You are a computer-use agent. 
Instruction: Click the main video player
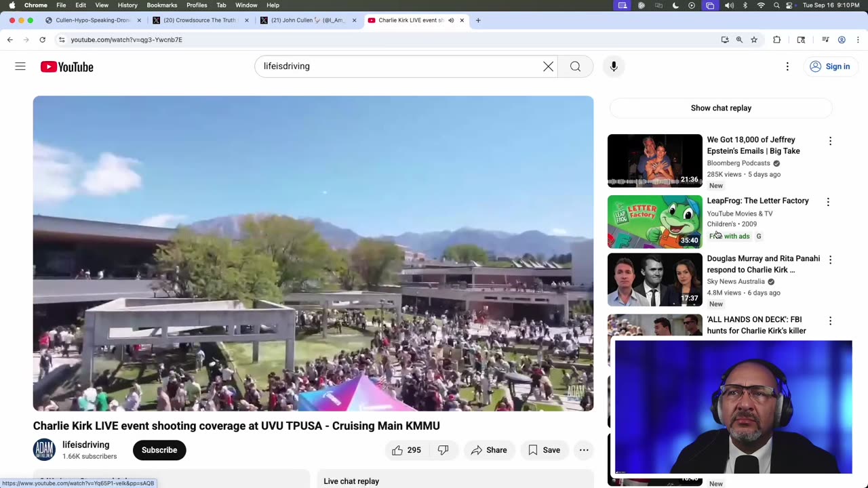(313, 253)
